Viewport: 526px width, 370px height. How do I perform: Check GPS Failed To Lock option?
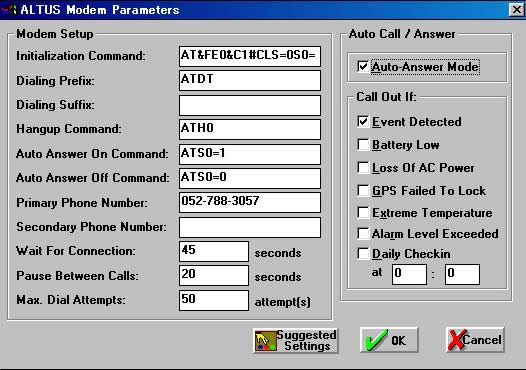click(x=363, y=190)
